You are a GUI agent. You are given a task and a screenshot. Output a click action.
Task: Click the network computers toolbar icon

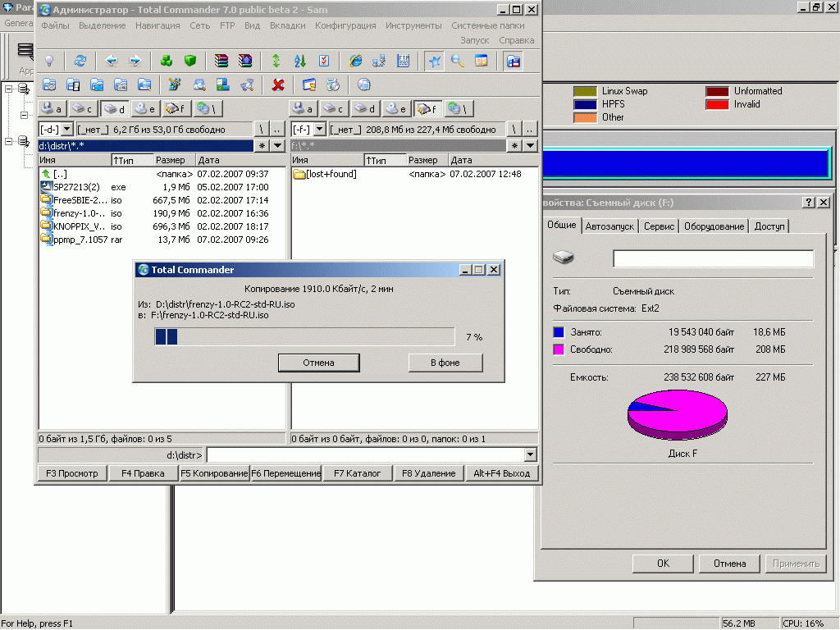379,61
